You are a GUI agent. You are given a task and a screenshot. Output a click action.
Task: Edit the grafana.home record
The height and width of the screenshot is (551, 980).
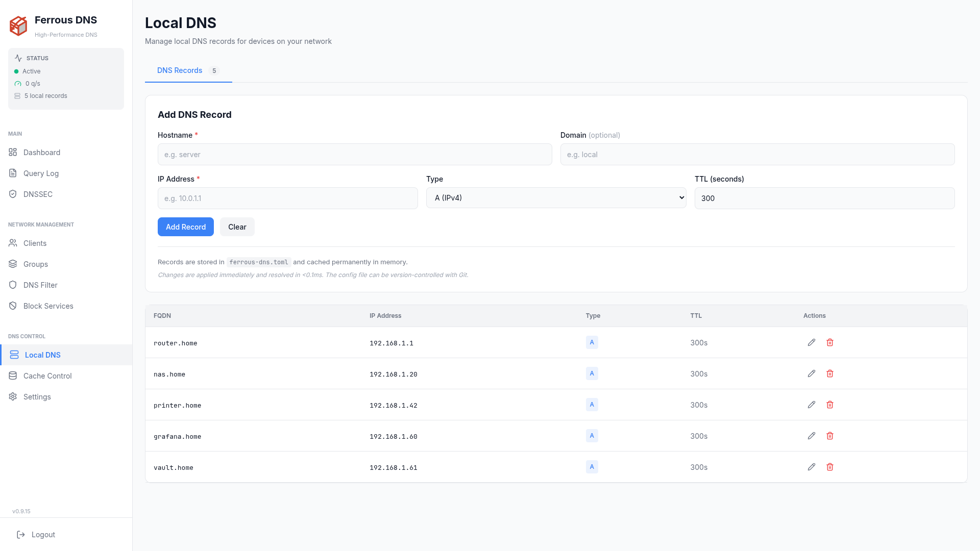pos(812,436)
